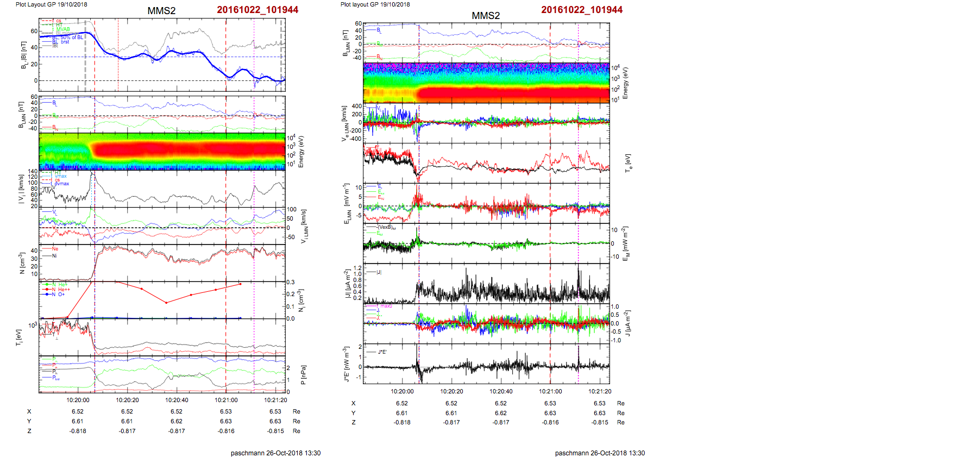Click the red 20161022_101944 label on right plot
The width and height of the screenshot is (980, 457).
coord(581,10)
